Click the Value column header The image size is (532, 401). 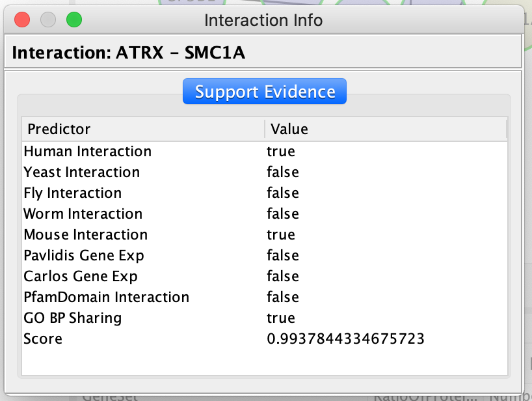[385, 129]
